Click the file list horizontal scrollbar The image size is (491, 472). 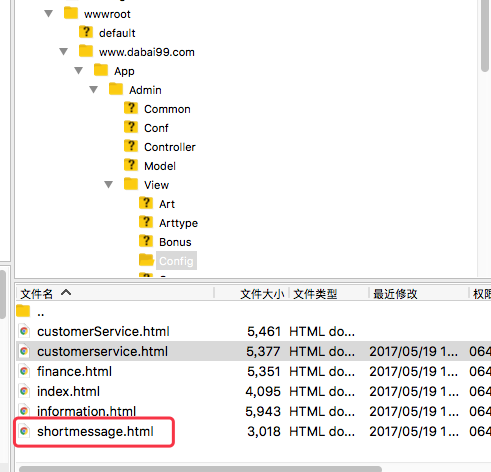tap(200, 469)
